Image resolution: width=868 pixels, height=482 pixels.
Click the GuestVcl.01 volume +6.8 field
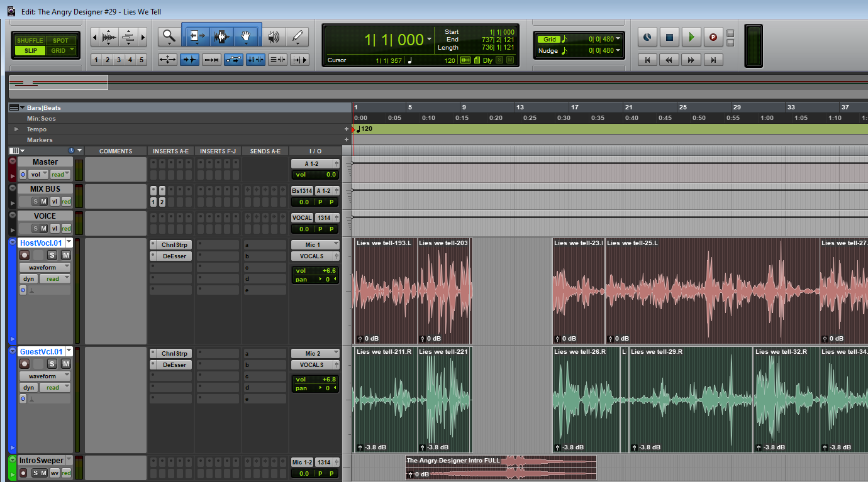click(x=315, y=380)
